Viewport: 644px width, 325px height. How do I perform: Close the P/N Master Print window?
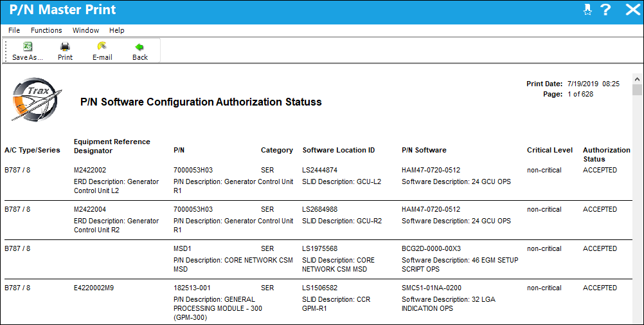tap(632, 10)
